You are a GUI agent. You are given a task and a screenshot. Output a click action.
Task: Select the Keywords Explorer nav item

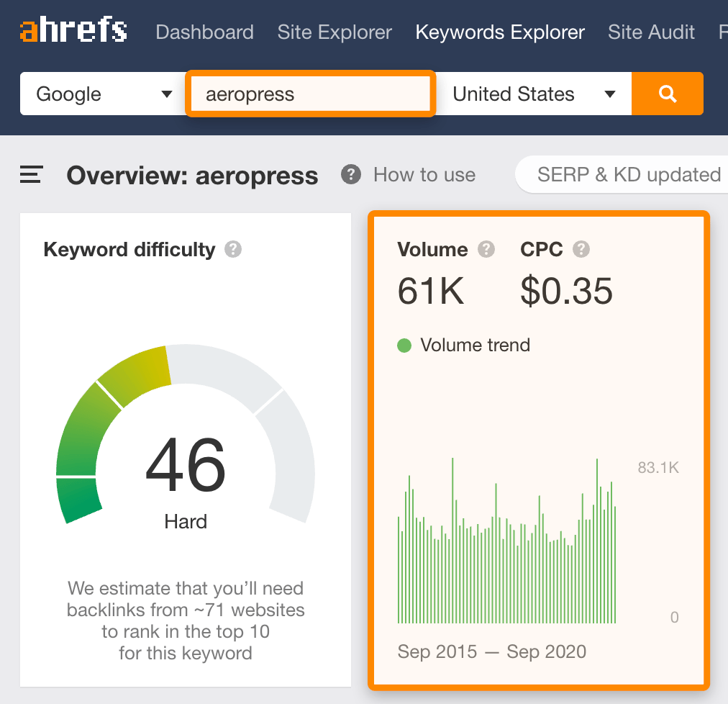tap(500, 32)
